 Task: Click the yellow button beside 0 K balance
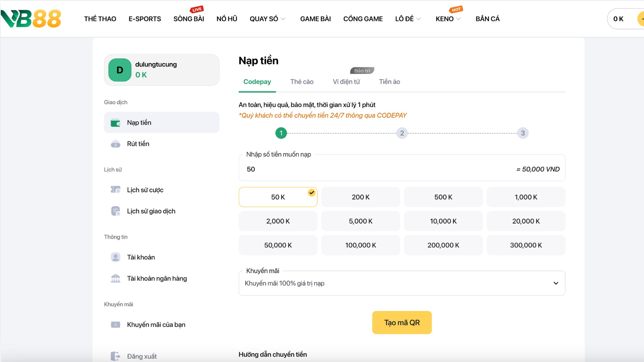(641, 19)
